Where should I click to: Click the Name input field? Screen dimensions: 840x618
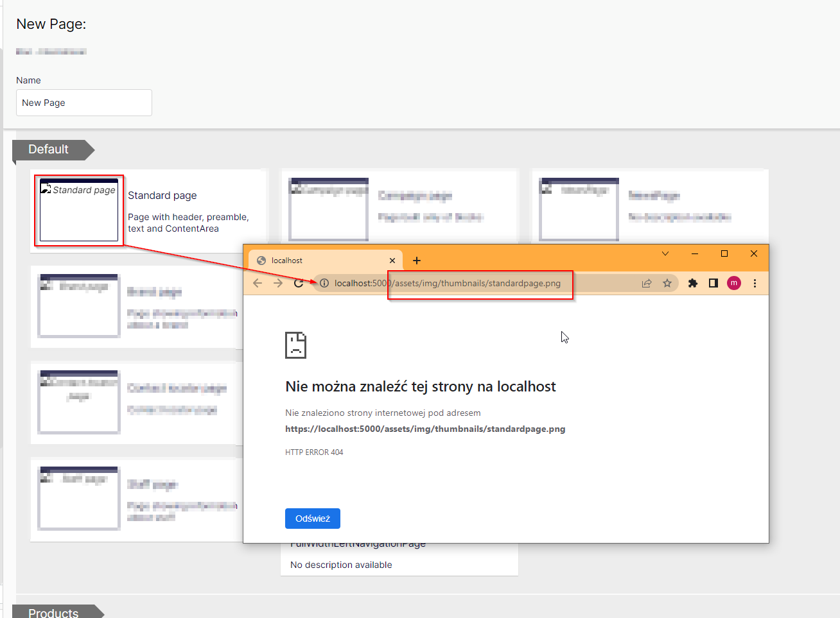pyautogui.click(x=84, y=103)
